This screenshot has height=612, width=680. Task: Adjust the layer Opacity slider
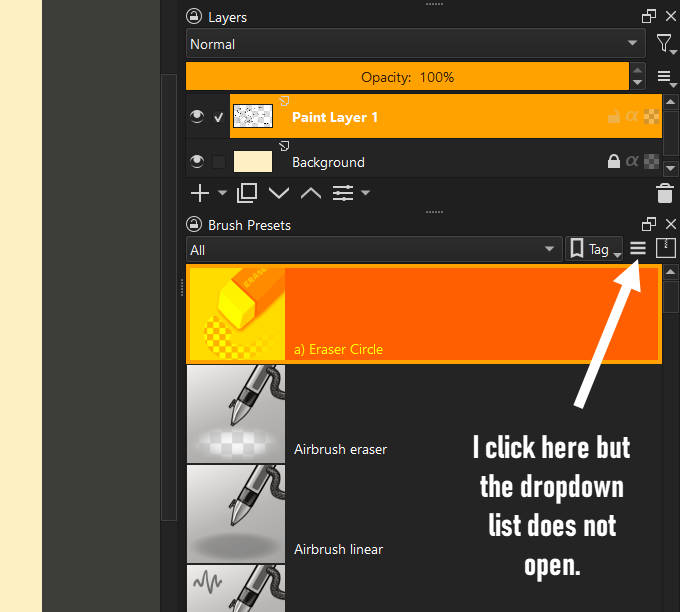[407, 77]
